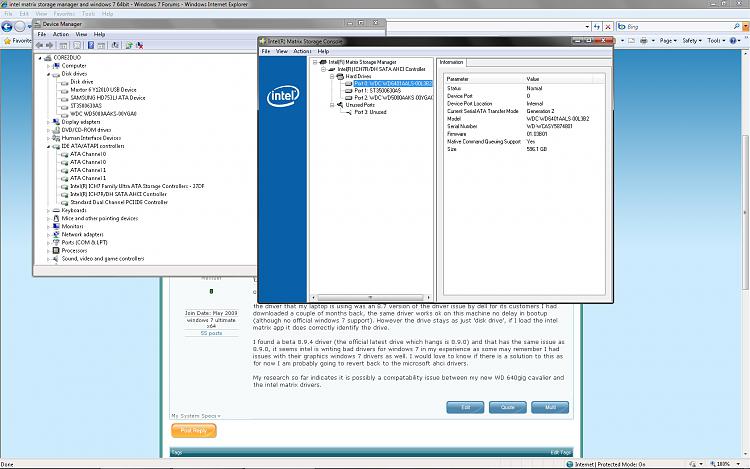This screenshot has width=750, height=469.
Task: Click the Internet Explorer forward button
Action: (x=20, y=26)
